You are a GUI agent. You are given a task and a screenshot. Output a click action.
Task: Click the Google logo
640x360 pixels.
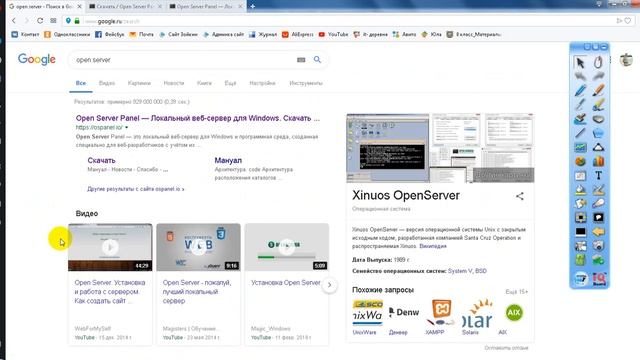click(x=37, y=60)
